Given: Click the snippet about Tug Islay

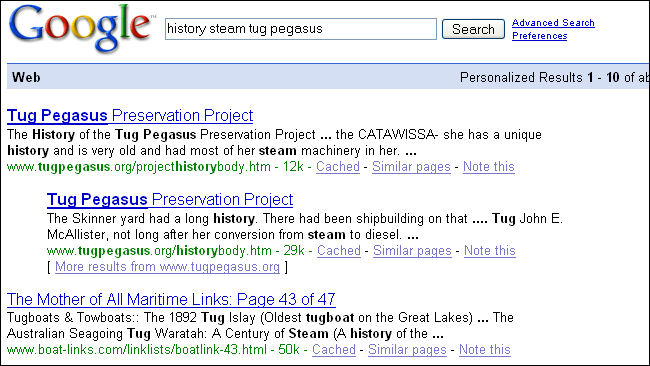Looking at the screenshot, I should coord(260,325).
